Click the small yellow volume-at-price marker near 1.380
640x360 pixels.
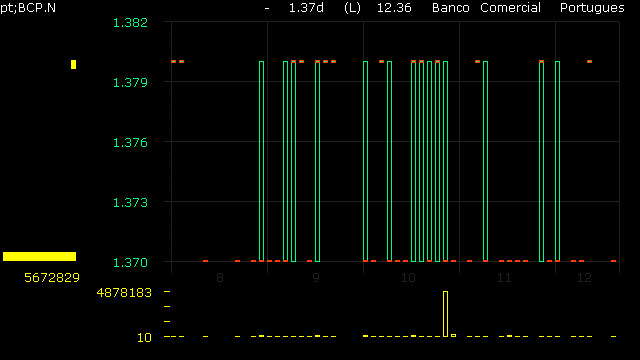click(x=73, y=64)
